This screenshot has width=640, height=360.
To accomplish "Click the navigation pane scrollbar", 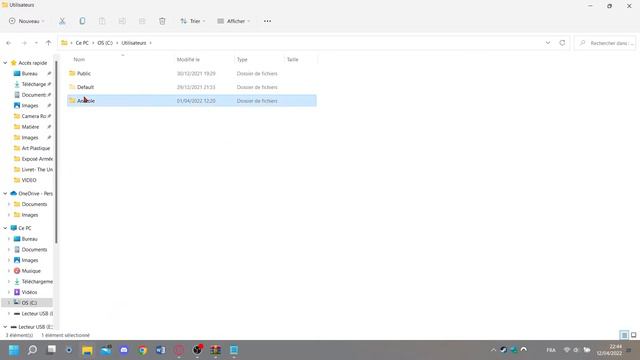I will (x=56, y=151).
